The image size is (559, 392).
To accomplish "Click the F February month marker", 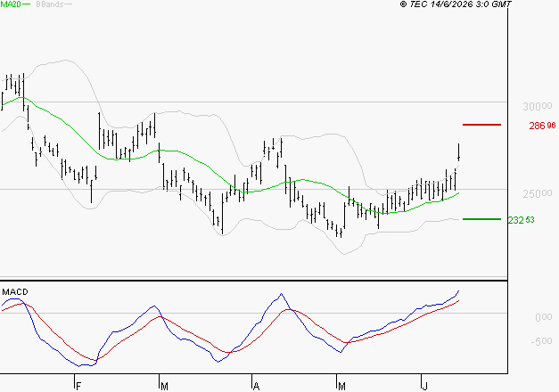I will tap(78, 387).
